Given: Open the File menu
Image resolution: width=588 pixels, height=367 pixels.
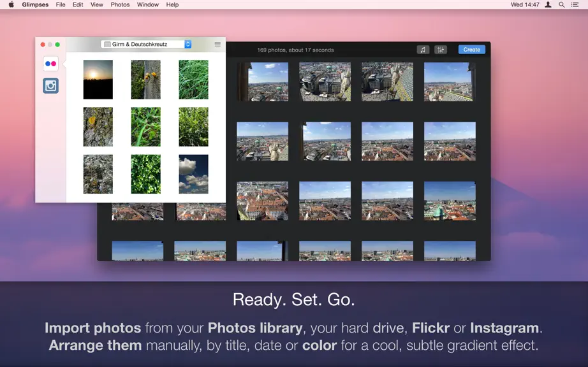Looking at the screenshot, I should tap(61, 4).
